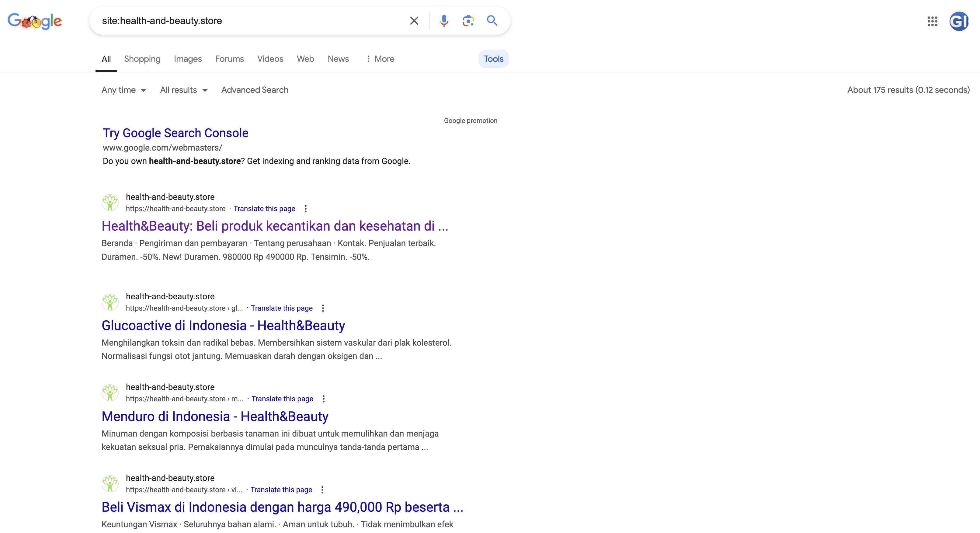Click the Google promotion label
The image size is (980, 533).
[471, 120]
